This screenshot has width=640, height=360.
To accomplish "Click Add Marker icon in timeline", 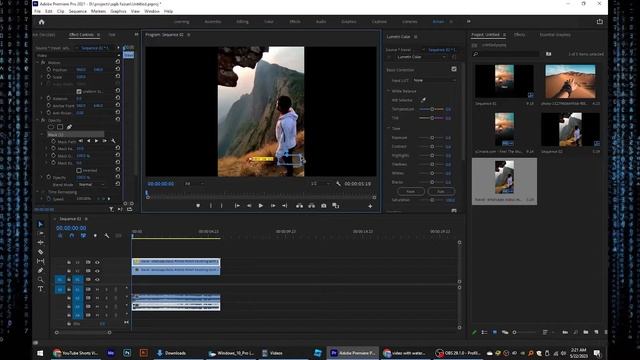I will [x=95, y=236].
